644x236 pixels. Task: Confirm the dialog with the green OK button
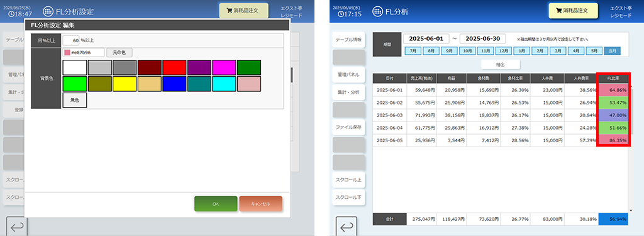[216, 204]
